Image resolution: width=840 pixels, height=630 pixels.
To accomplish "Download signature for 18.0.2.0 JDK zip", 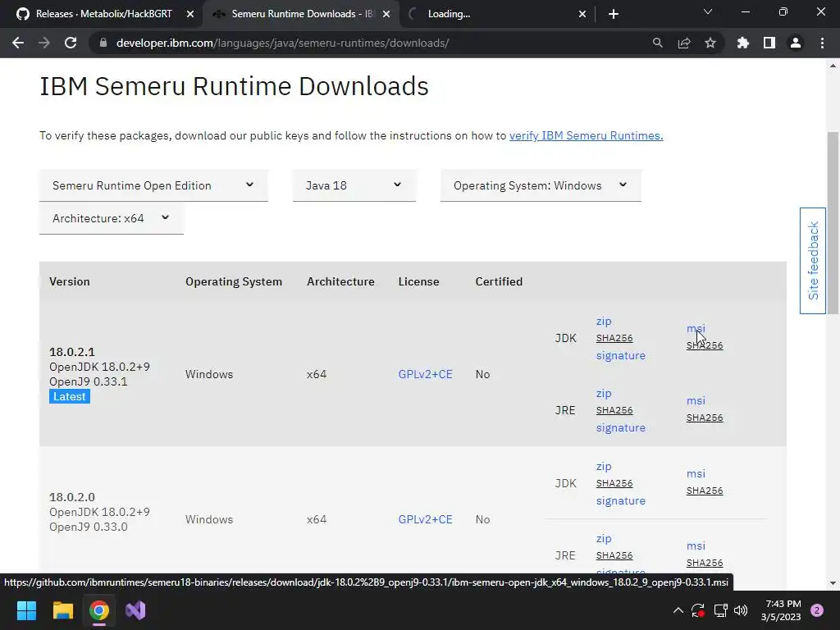I will 621,500.
